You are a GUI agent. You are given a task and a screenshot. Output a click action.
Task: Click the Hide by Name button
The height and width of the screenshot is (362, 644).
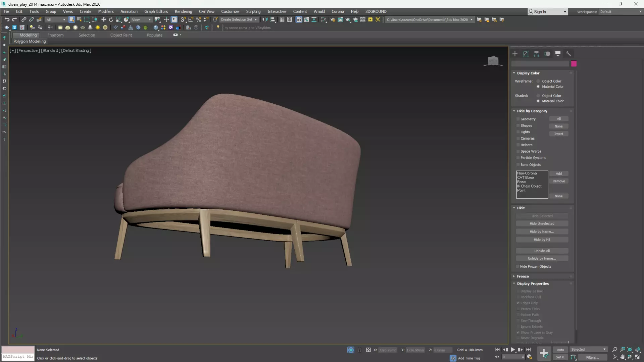(542, 231)
